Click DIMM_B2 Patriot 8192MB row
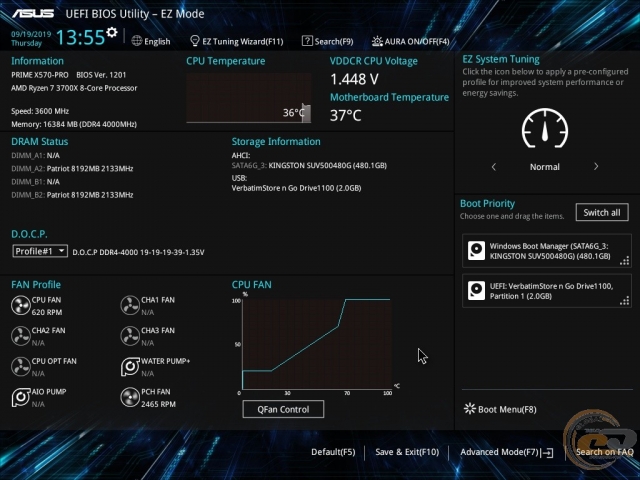 click(x=72, y=195)
